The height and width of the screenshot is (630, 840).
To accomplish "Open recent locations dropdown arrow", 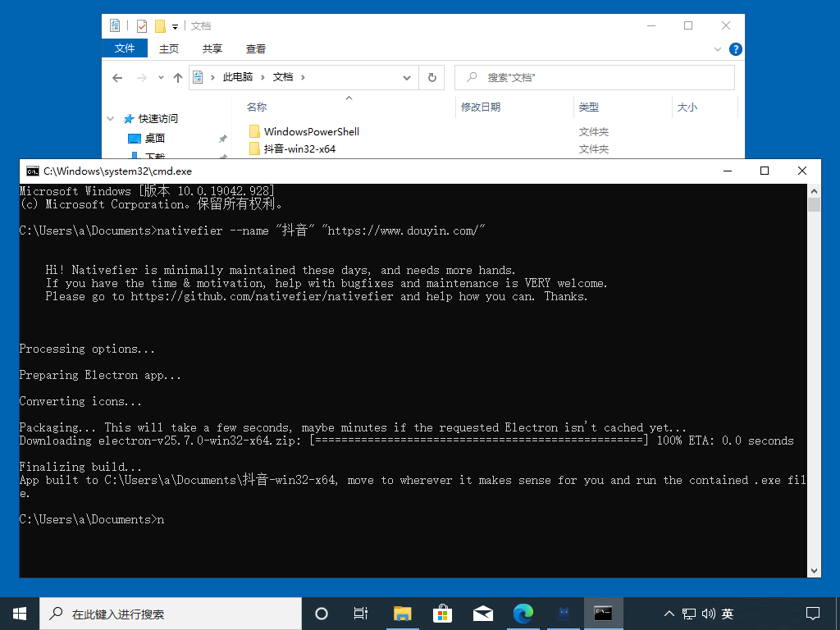I will coord(161,78).
